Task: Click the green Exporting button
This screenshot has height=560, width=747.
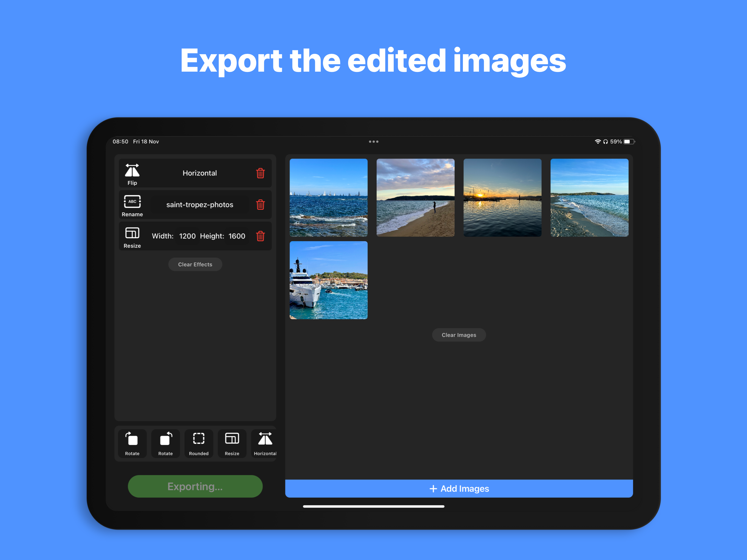Action: (x=195, y=486)
